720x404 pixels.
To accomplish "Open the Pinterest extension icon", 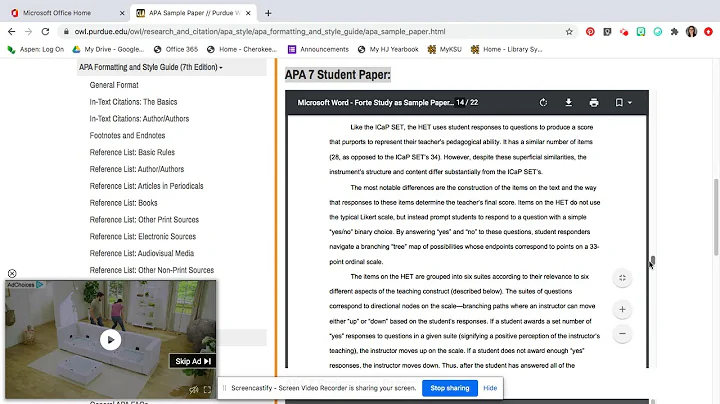I will coord(590,32).
